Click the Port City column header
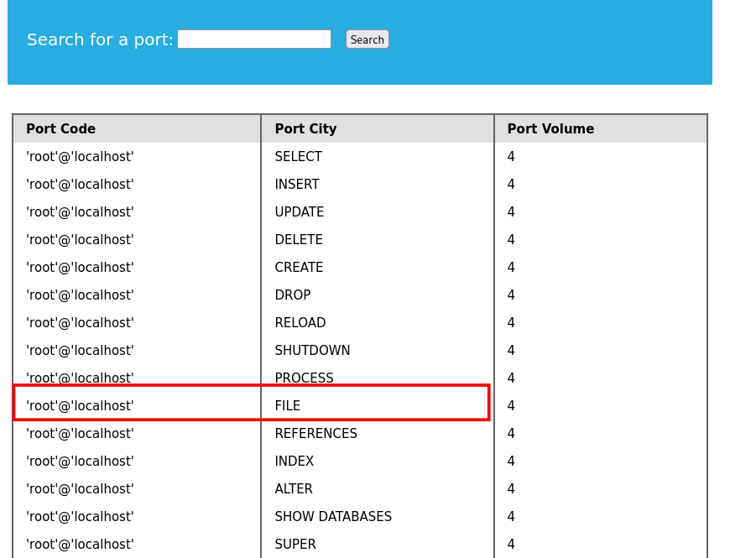The image size is (756, 558). coord(305,129)
